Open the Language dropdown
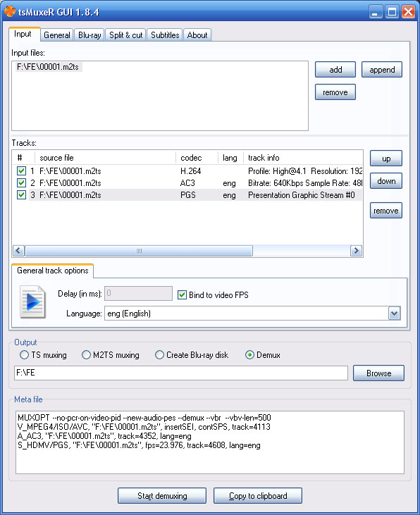 click(x=395, y=314)
